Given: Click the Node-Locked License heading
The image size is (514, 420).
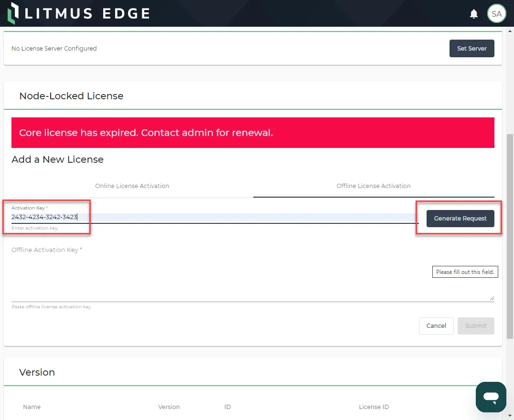Looking at the screenshot, I should (71, 96).
